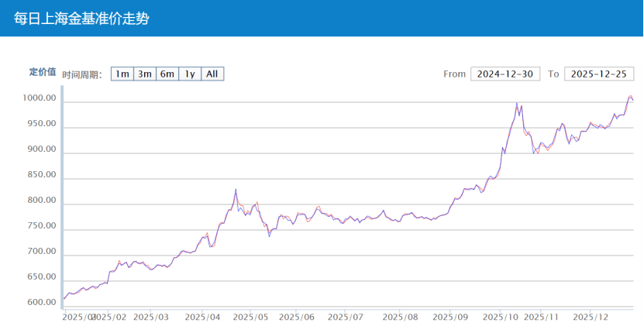Click the To date field 2025-12-25
This screenshot has width=644, height=326.
(599, 74)
